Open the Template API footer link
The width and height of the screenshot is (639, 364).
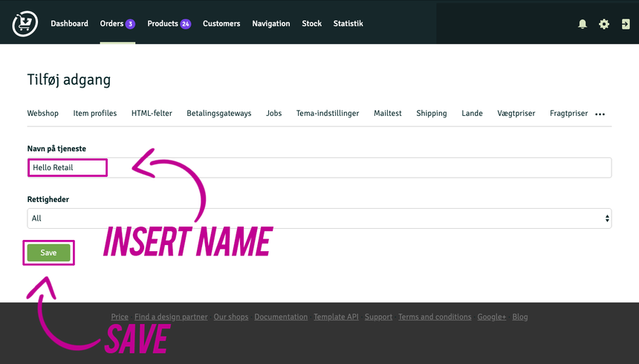pyautogui.click(x=336, y=317)
